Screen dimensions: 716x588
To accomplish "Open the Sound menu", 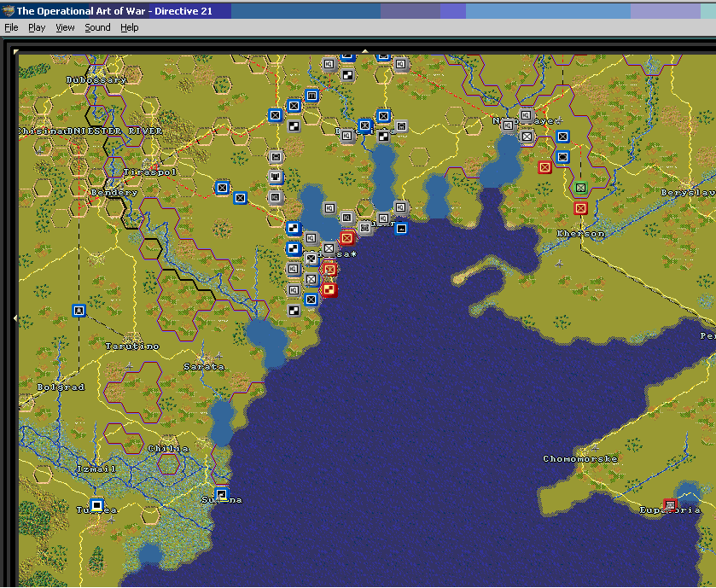I will click(x=97, y=27).
